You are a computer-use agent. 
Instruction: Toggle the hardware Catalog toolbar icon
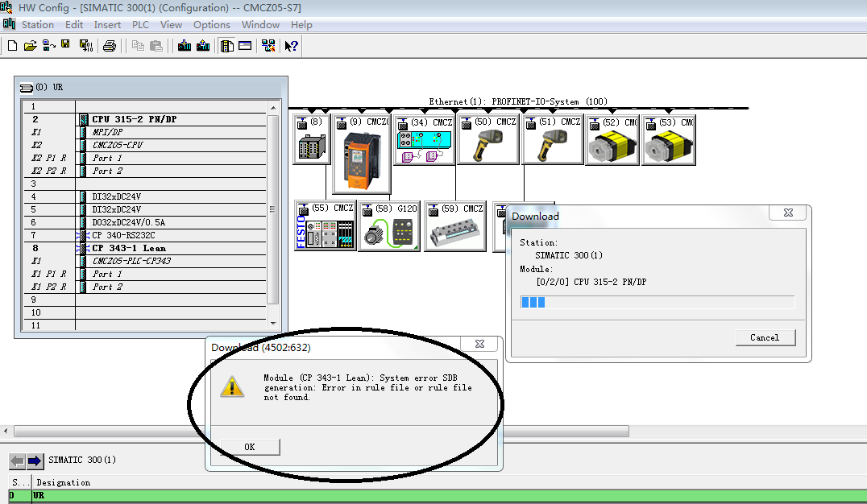[226, 46]
